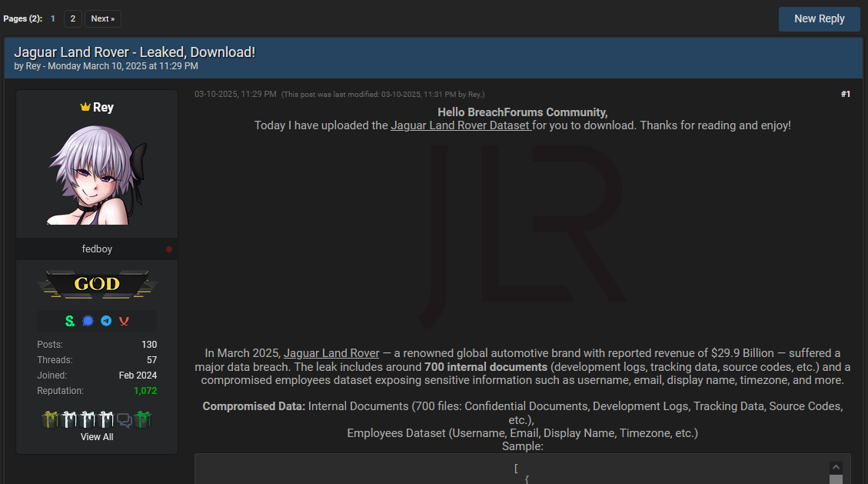Click the Hello BreachForums Community heading

(x=523, y=112)
